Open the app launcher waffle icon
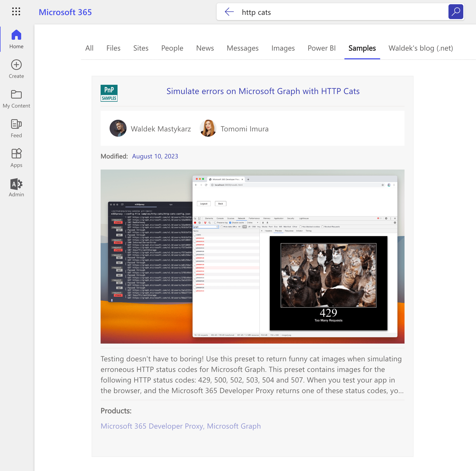This screenshot has height=471, width=476. pos(16,11)
